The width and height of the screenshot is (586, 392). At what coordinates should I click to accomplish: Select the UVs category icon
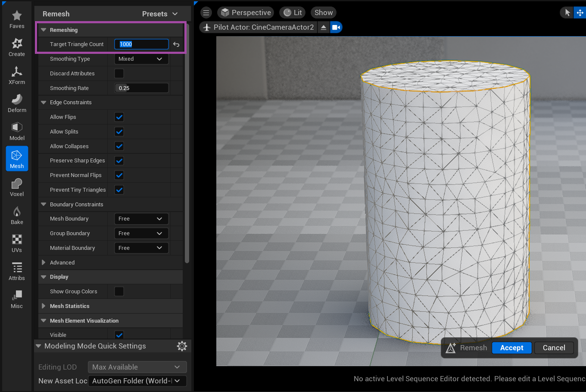[x=17, y=243]
